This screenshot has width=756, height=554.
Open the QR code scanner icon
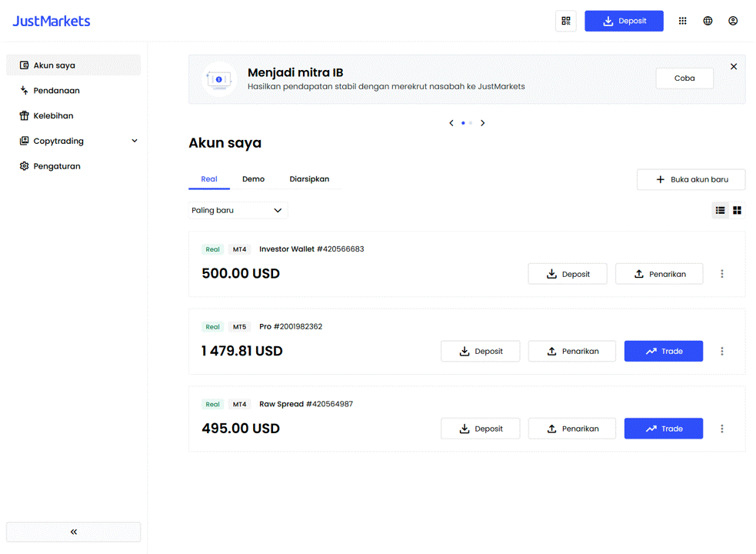[566, 21]
